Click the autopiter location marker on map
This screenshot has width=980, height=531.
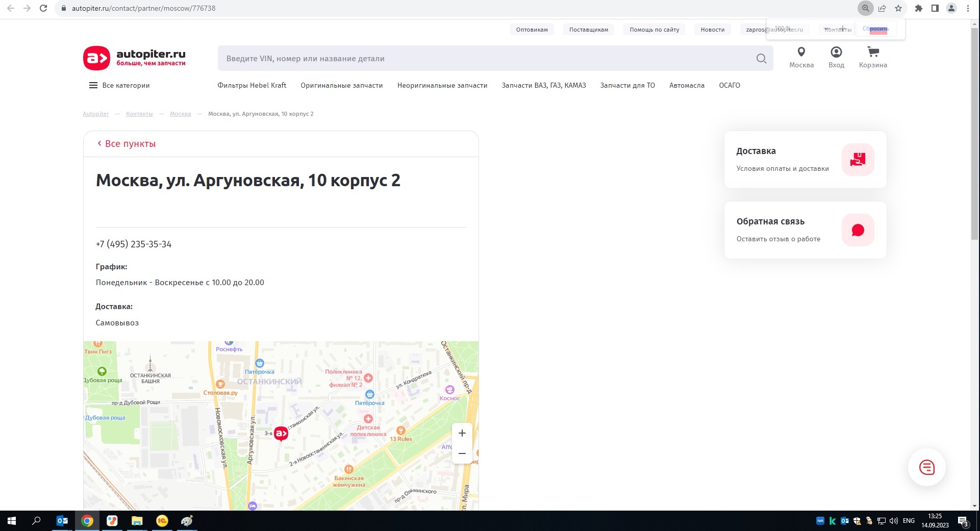[x=281, y=434]
